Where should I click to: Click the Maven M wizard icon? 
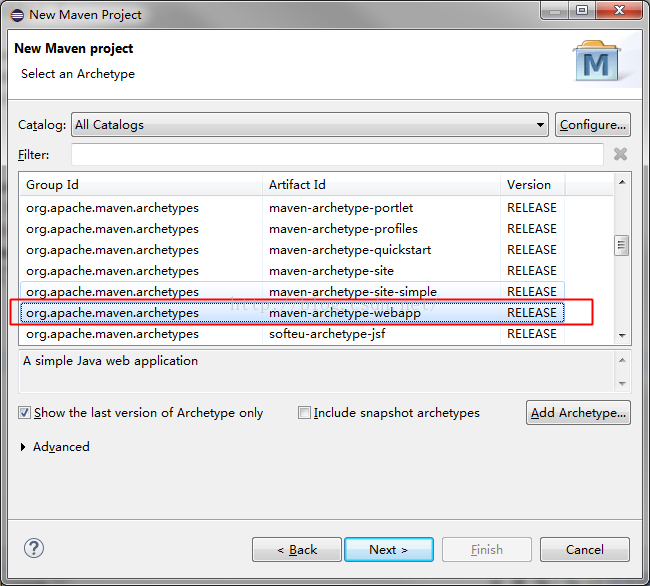point(596,61)
